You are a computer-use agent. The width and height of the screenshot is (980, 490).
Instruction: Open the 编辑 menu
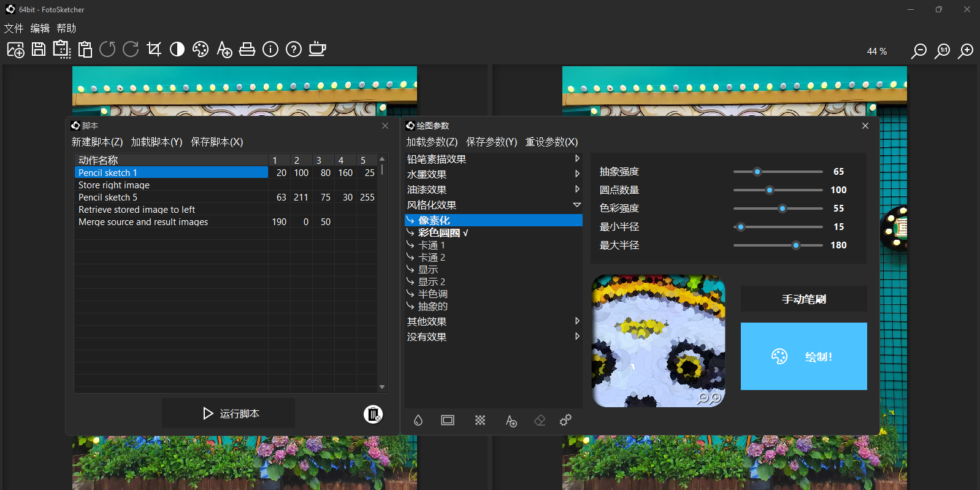pyautogui.click(x=40, y=28)
